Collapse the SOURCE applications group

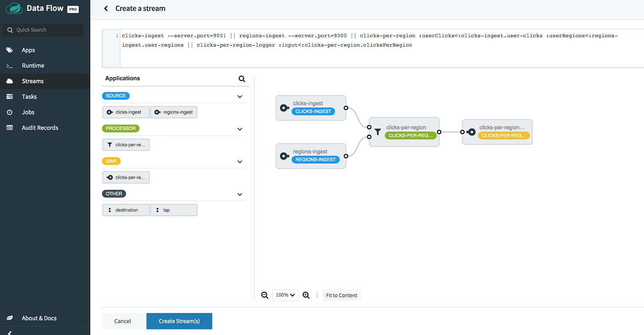click(x=240, y=97)
